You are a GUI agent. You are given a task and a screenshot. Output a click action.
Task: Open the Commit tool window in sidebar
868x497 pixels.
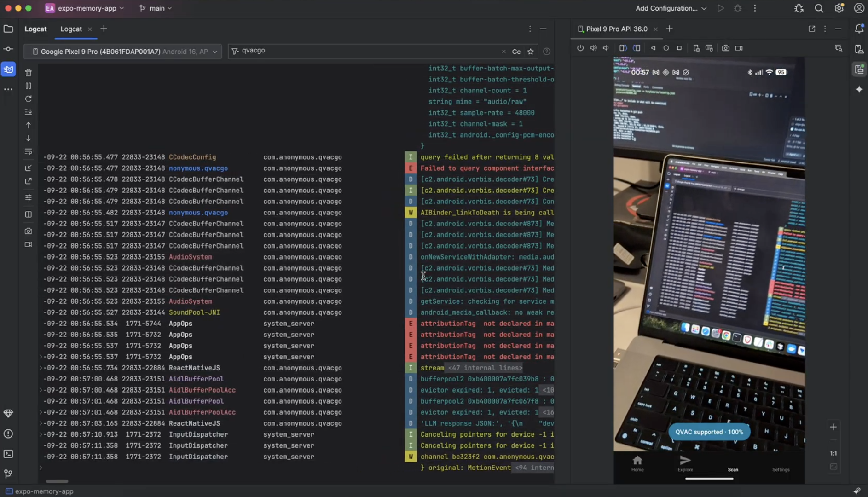click(8, 49)
